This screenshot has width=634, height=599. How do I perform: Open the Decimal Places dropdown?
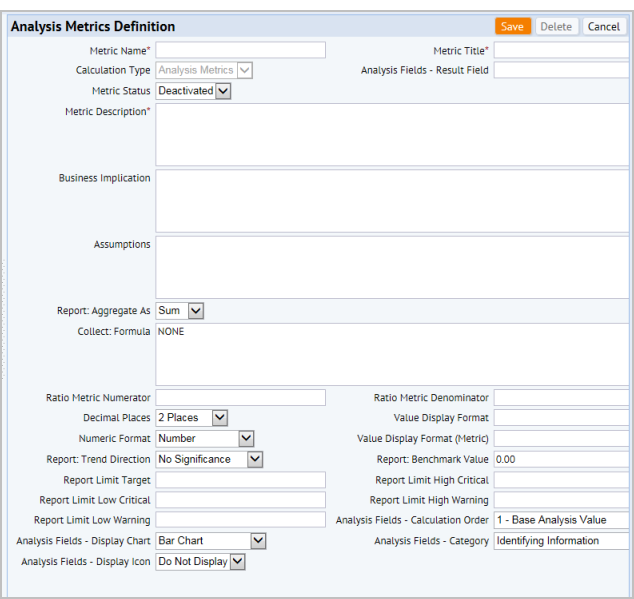coord(192,417)
